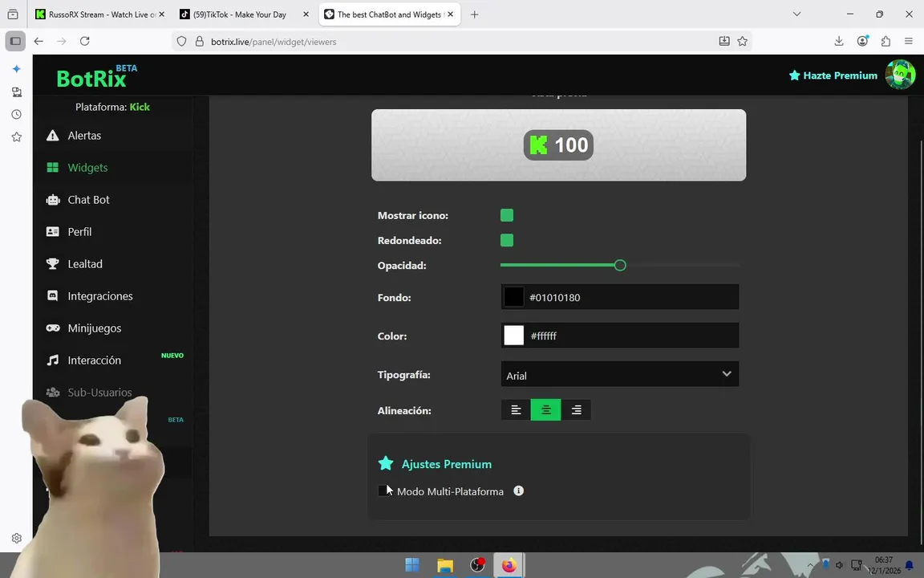Click the Kick platform link
924x578 pixels.
tap(140, 107)
